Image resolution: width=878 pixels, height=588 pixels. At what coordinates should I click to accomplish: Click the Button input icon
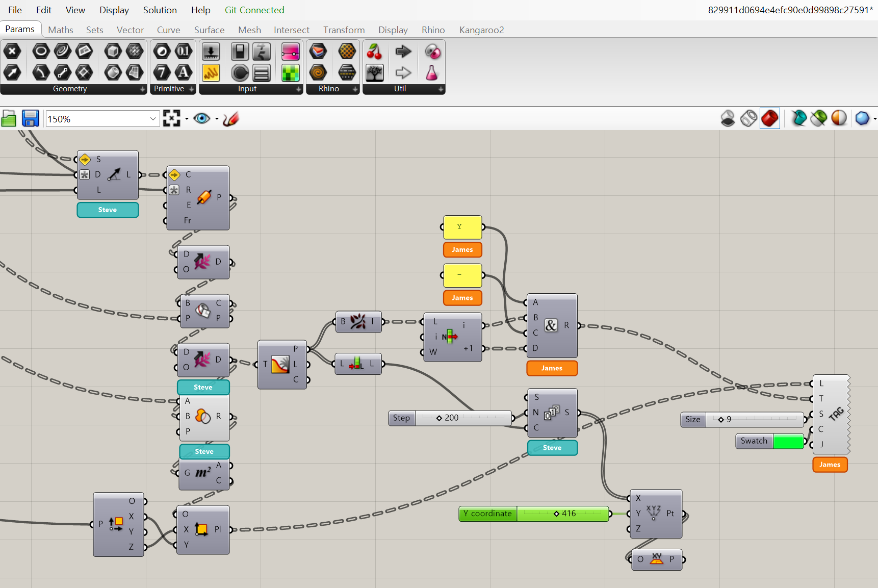(240, 72)
